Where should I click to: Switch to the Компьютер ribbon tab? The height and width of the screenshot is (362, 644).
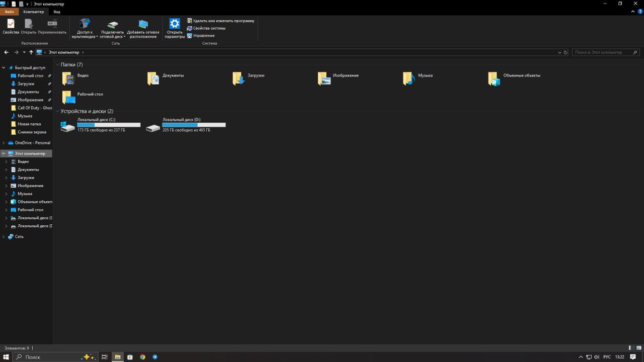click(34, 12)
